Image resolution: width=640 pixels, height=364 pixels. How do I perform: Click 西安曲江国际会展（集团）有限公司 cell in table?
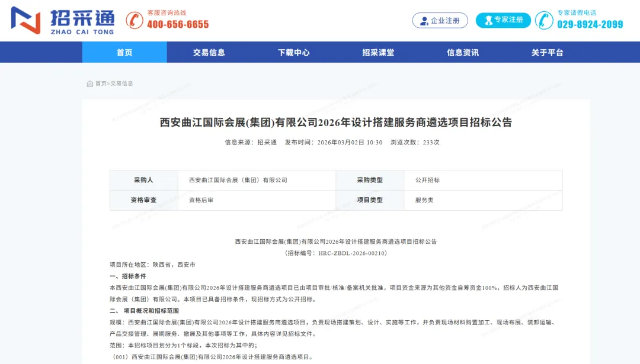257,180
